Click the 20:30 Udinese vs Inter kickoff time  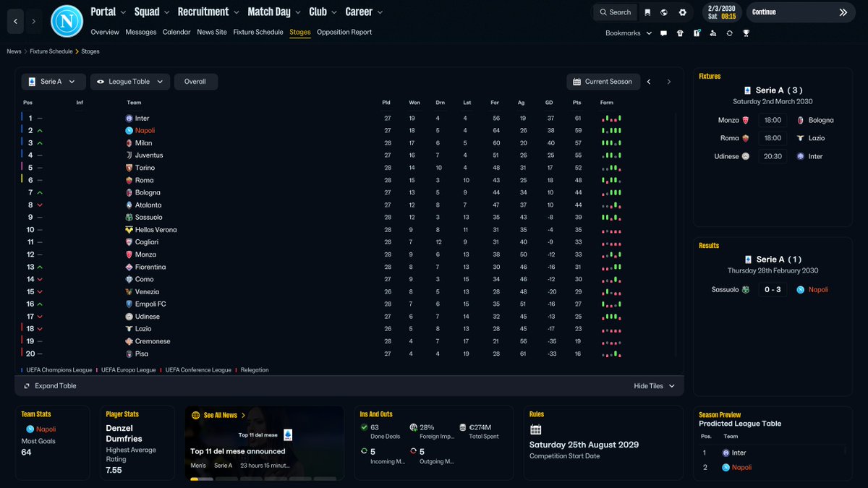773,156
